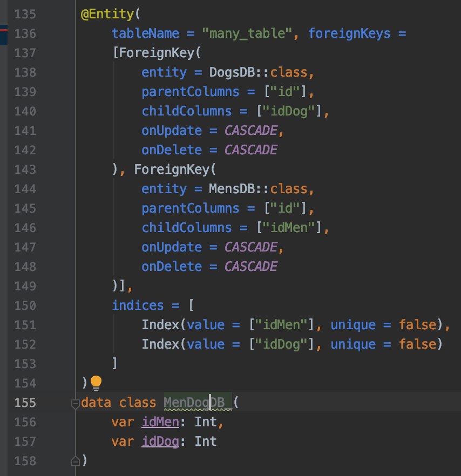Click line number 155 in gutter
Screen dimensions: 461x476
click(x=25, y=403)
